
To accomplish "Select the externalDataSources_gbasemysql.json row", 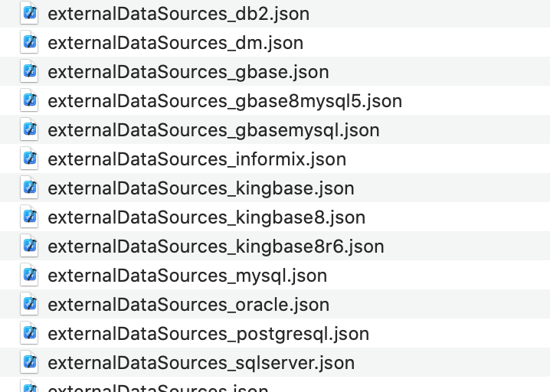I will 214,130.
